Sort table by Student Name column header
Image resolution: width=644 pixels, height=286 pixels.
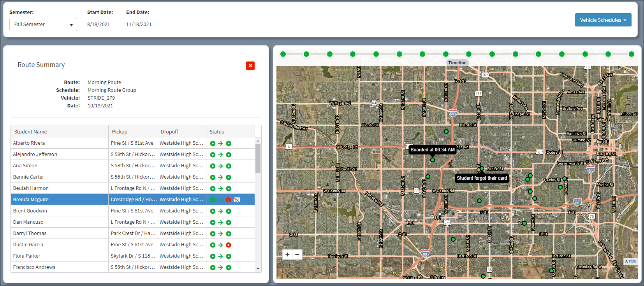click(x=60, y=132)
